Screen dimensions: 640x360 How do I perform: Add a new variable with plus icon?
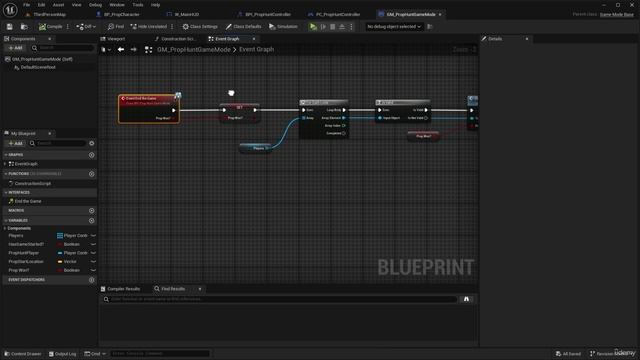point(91,220)
